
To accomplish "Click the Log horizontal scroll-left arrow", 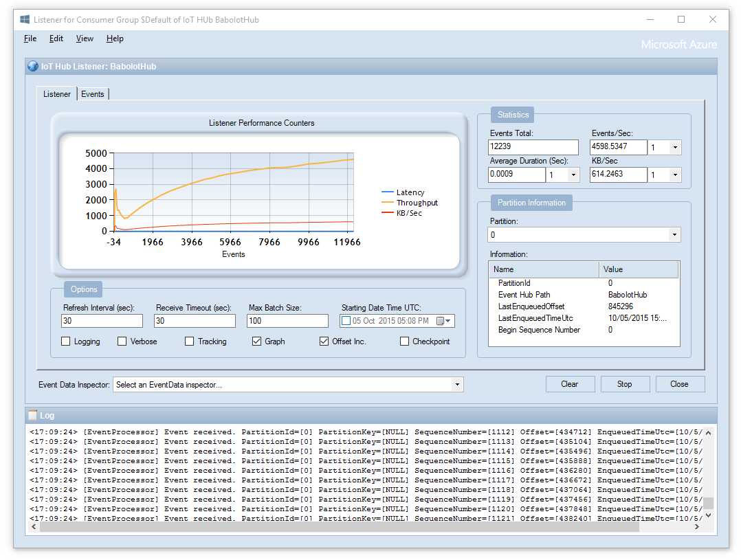I will click(34, 527).
